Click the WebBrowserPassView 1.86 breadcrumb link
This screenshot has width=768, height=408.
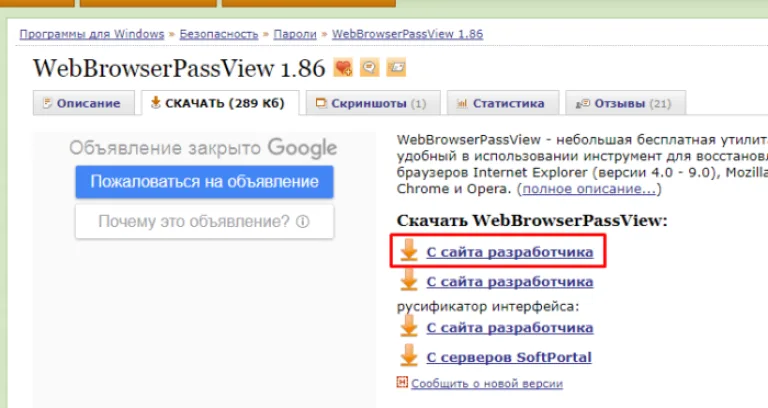408,34
